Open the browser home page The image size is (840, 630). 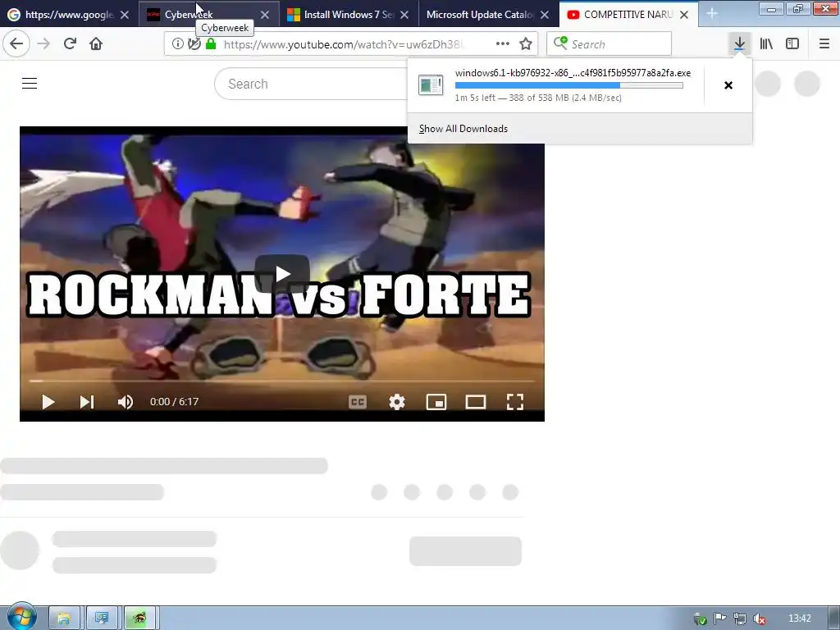pos(96,43)
